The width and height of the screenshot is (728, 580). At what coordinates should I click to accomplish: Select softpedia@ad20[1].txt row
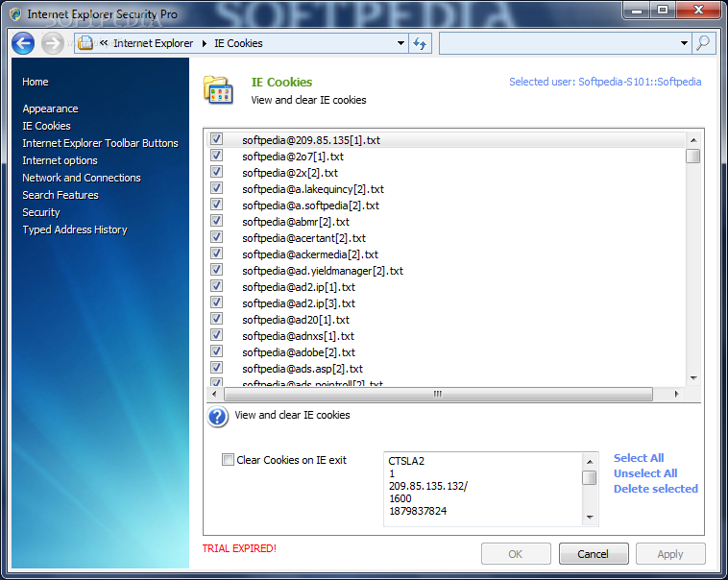click(x=446, y=320)
